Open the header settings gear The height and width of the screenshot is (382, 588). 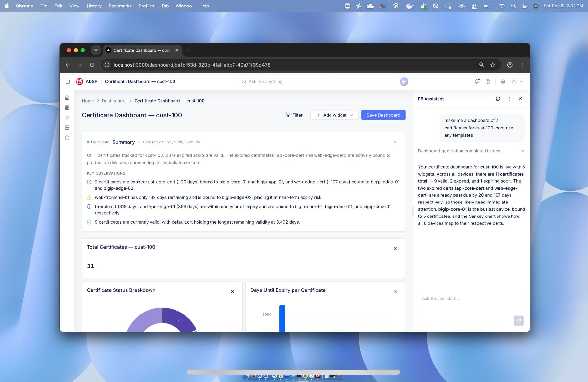coord(503,81)
